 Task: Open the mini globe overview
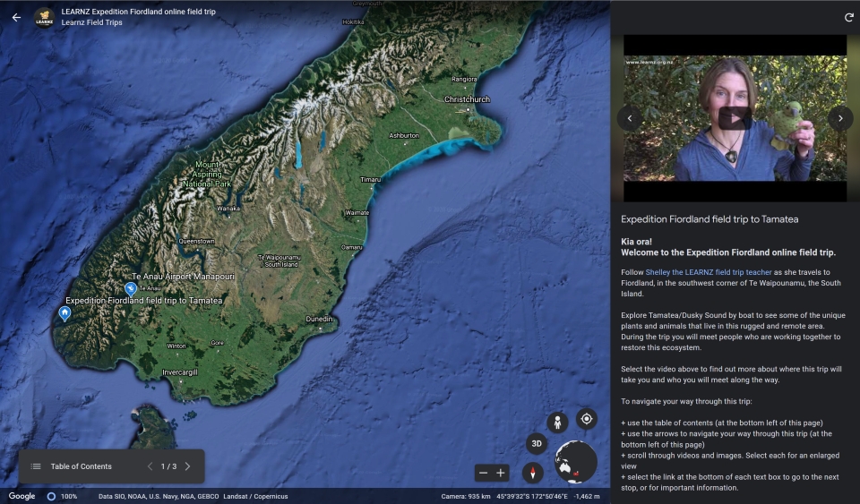coord(576,462)
